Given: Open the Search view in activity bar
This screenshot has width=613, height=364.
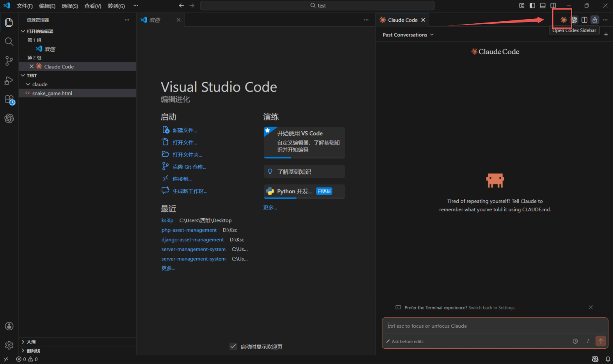Looking at the screenshot, I should [9, 42].
